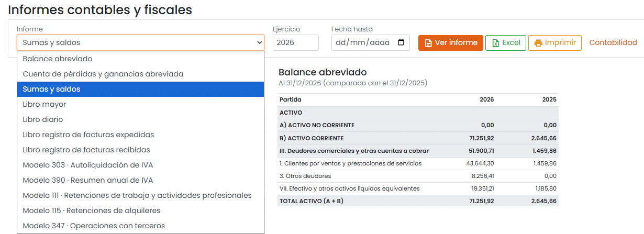The height and width of the screenshot is (234, 644).
Task: Click the Balance abreviado report title
Action: click(x=323, y=72)
